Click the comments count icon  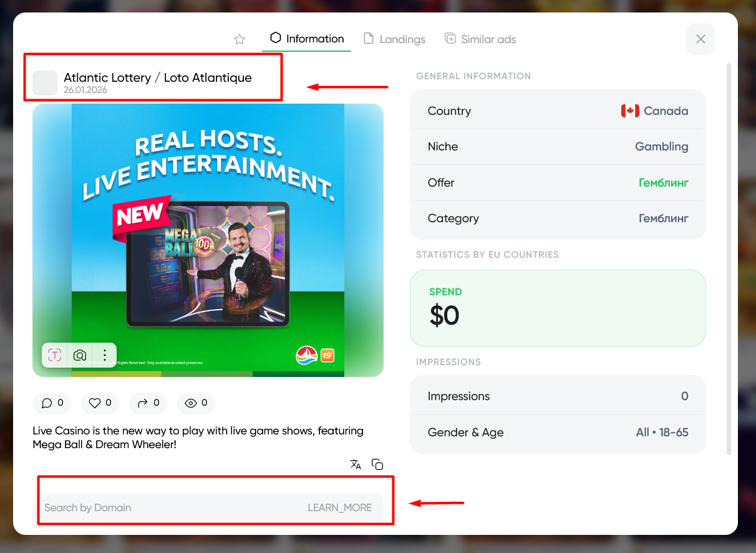click(52, 403)
